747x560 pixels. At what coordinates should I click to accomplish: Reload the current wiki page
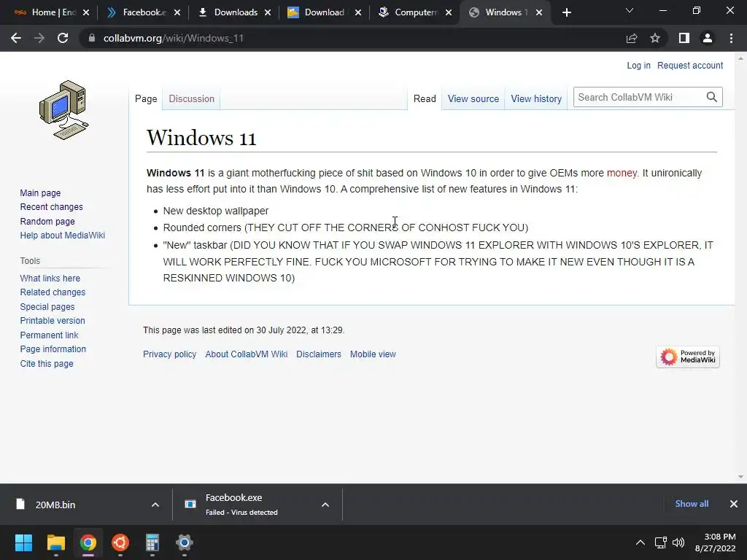[63, 38]
